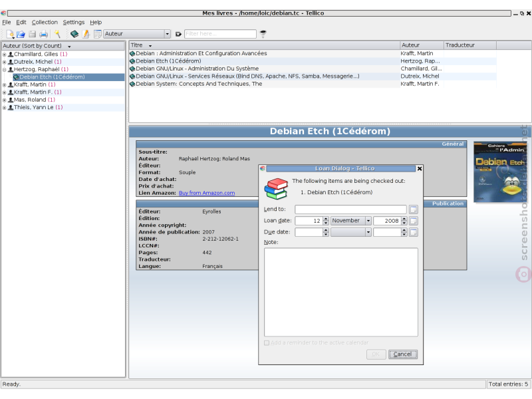
Task: Click the Total entries: 5 status text
Action: pos(508,384)
